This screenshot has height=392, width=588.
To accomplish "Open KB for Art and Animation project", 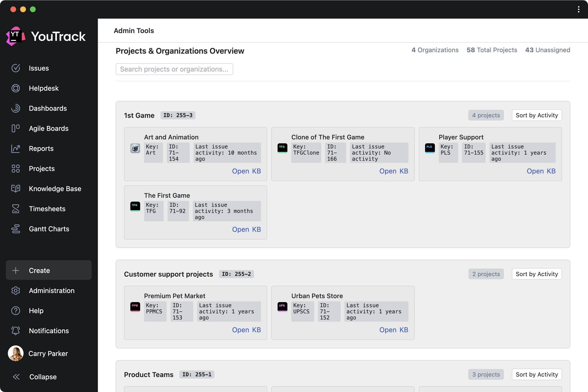I will [x=246, y=171].
